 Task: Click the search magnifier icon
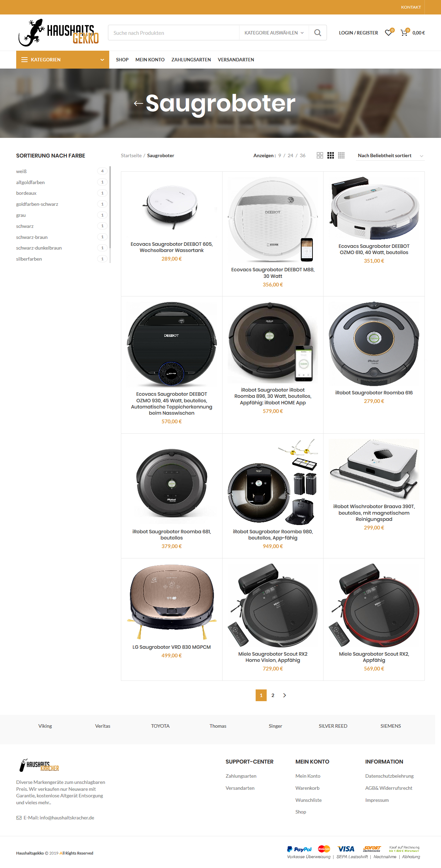tap(318, 33)
